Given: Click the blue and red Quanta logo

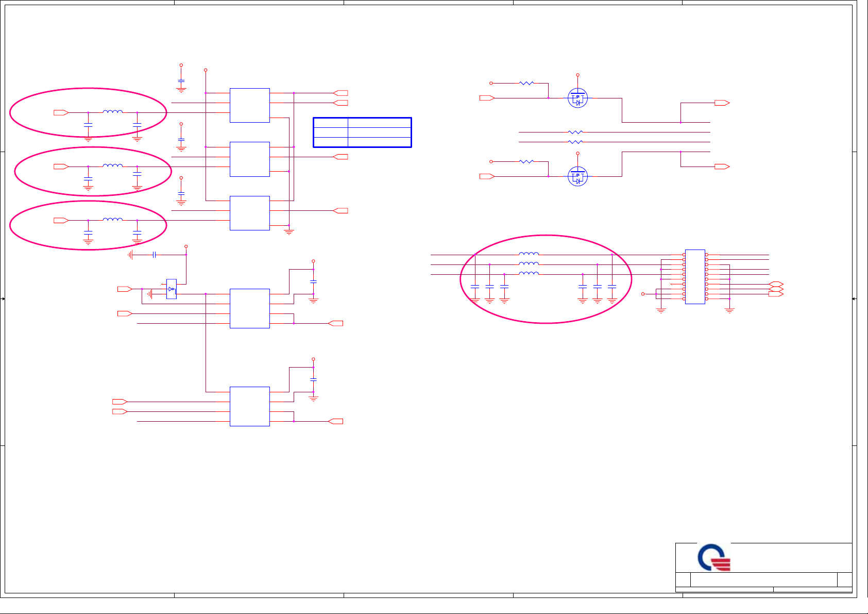Looking at the screenshot, I should click(x=714, y=557).
